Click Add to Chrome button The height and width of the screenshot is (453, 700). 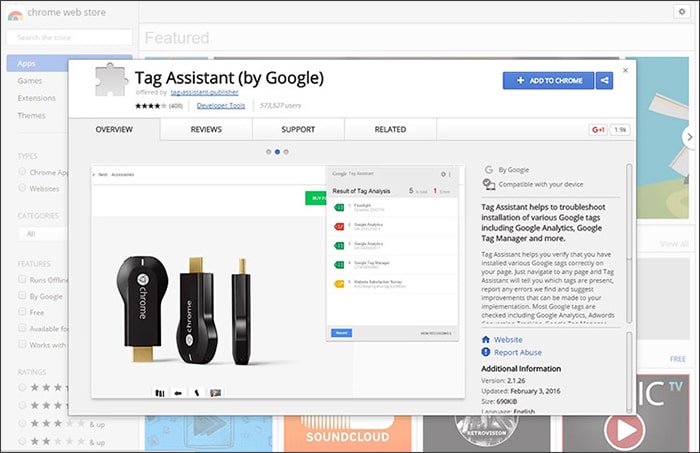[x=549, y=81]
